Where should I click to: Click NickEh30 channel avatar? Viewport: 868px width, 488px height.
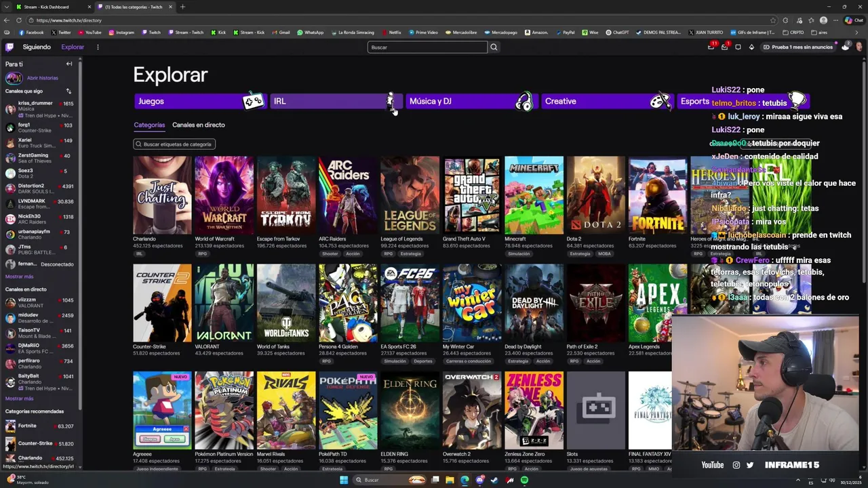tap(10, 219)
